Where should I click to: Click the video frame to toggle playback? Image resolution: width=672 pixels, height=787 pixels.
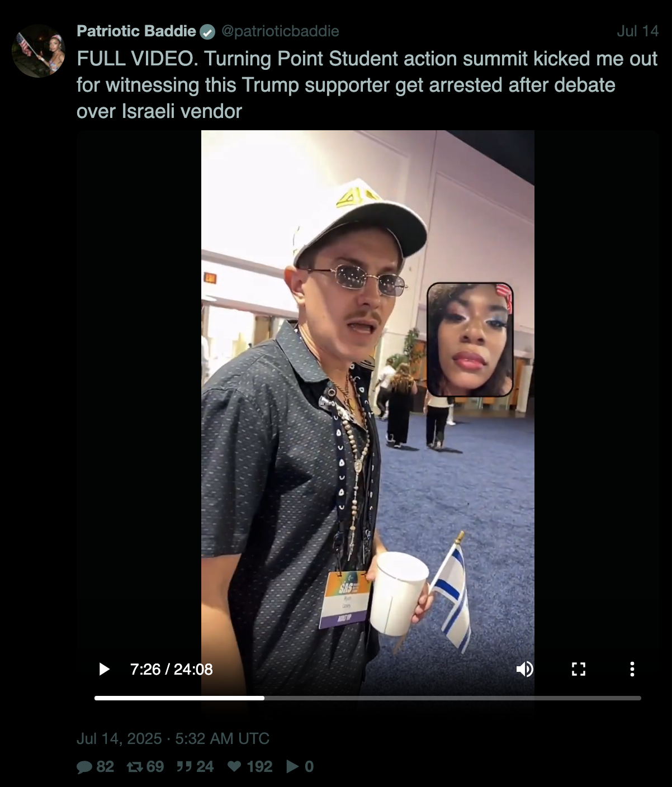(x=367, y=391)
